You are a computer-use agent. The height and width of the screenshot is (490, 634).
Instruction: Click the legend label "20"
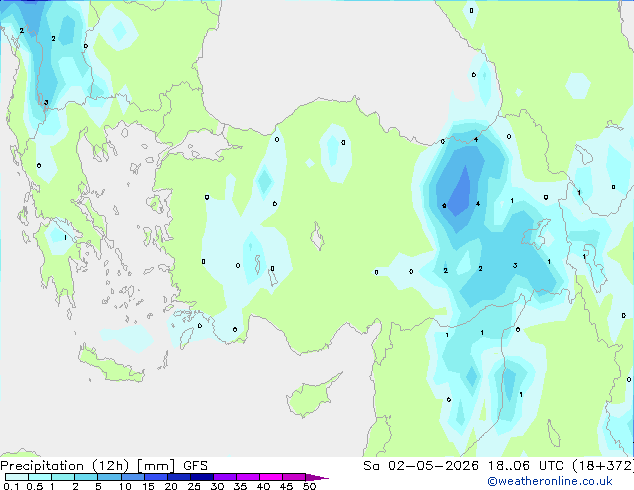pyautogui.click(x=171, y=486)
